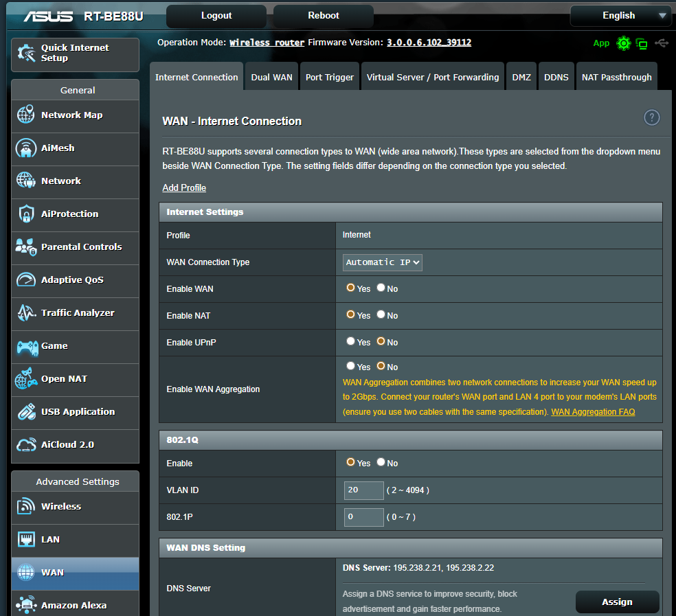Click the help question mark icon
The height and width of the screenshot is (616, 676).
[651, 117]
